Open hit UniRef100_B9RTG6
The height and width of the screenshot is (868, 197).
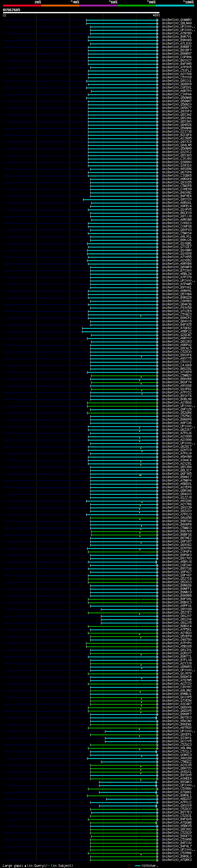176,521
